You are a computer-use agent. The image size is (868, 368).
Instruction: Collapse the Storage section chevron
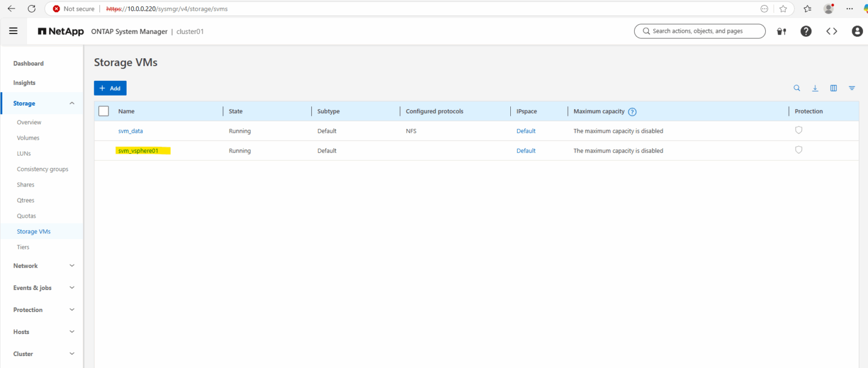pos(72,103)
